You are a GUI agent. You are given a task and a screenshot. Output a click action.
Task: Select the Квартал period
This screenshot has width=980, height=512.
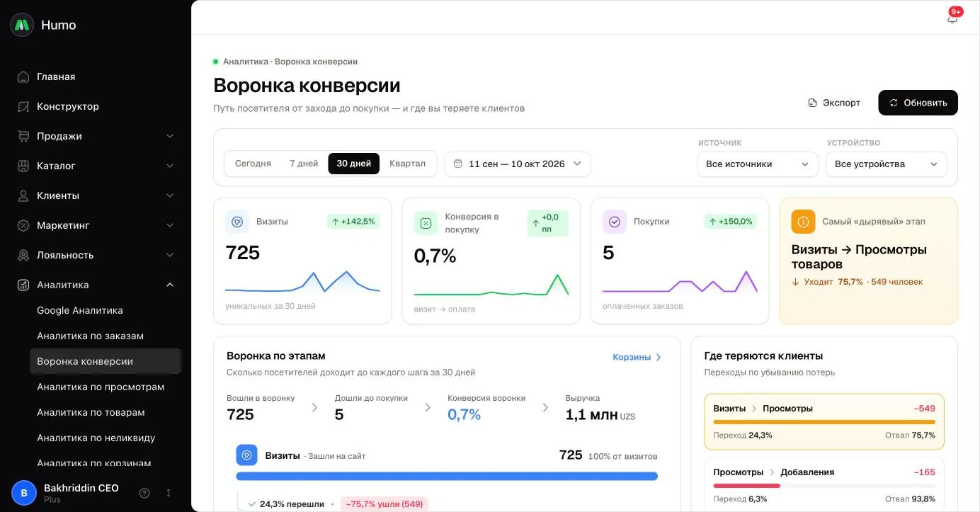pos(408,164)
